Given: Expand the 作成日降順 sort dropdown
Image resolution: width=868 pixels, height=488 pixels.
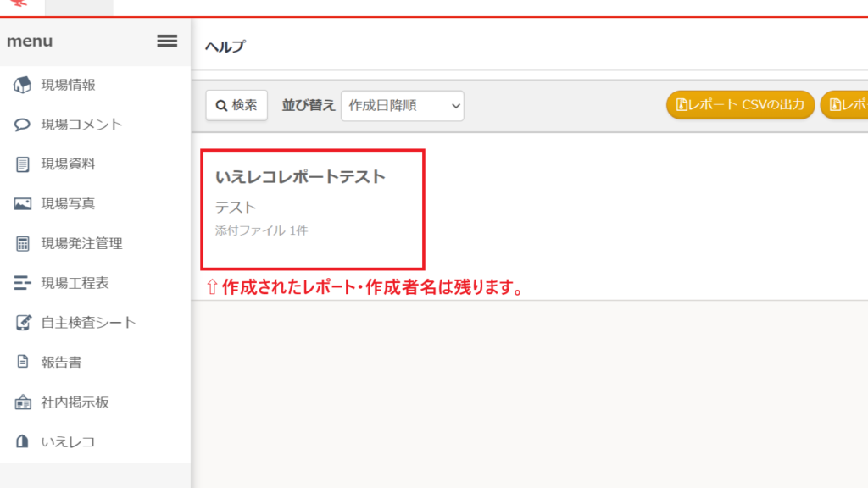Looking at the screenshot, I should pyautogui.click(x=402, y=106).
